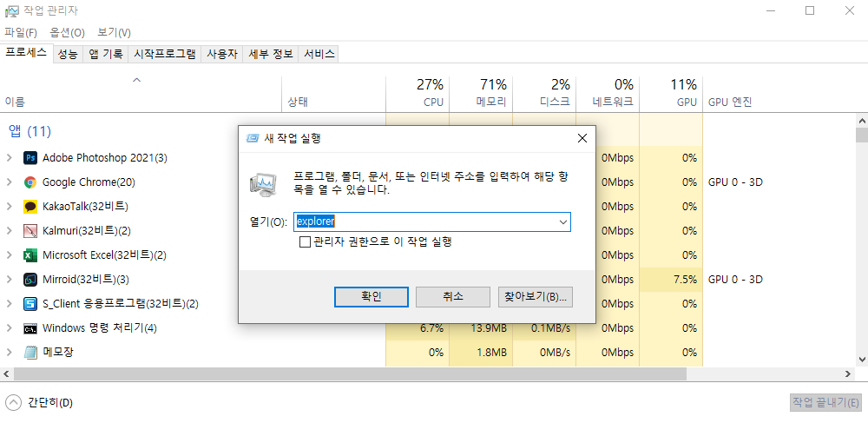This screenshot has width=868, height=423.
Task: Click the vertical scrollbar up arrow
Action: tap(861, 120)
